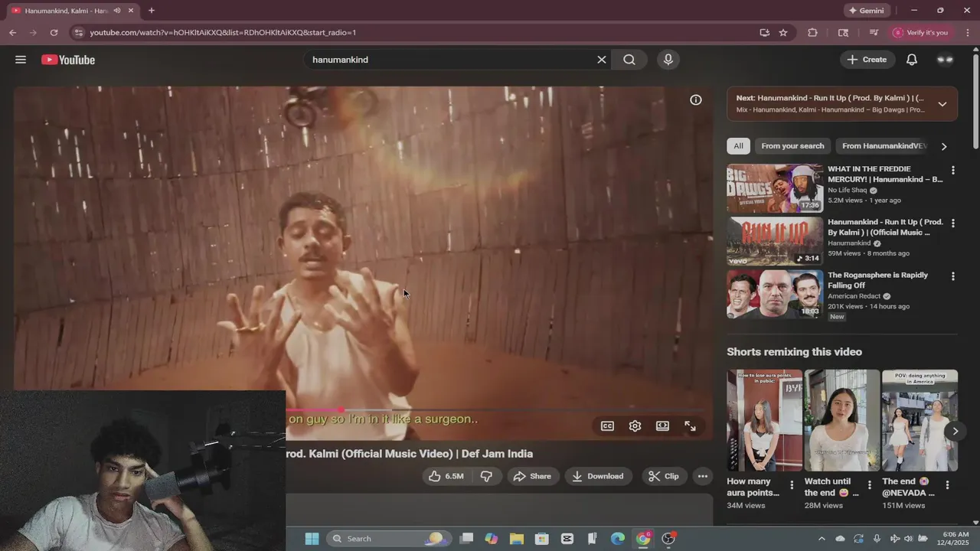980x551 pixels.
Task: Bookmark this page with the star
Action: click(x=783, y=33)
